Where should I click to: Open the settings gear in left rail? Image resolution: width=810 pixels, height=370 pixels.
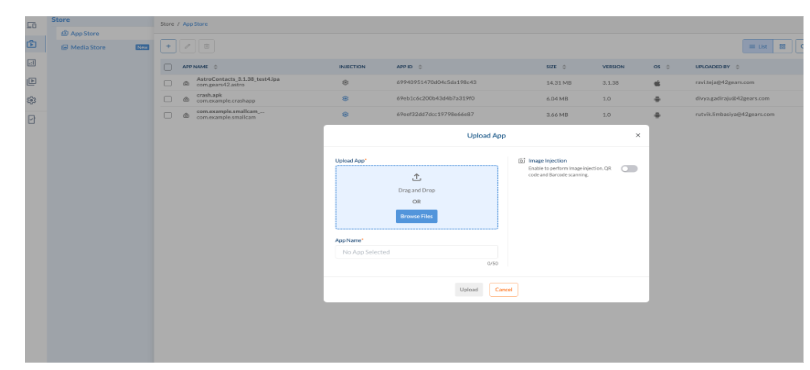(x=32, y=100)
